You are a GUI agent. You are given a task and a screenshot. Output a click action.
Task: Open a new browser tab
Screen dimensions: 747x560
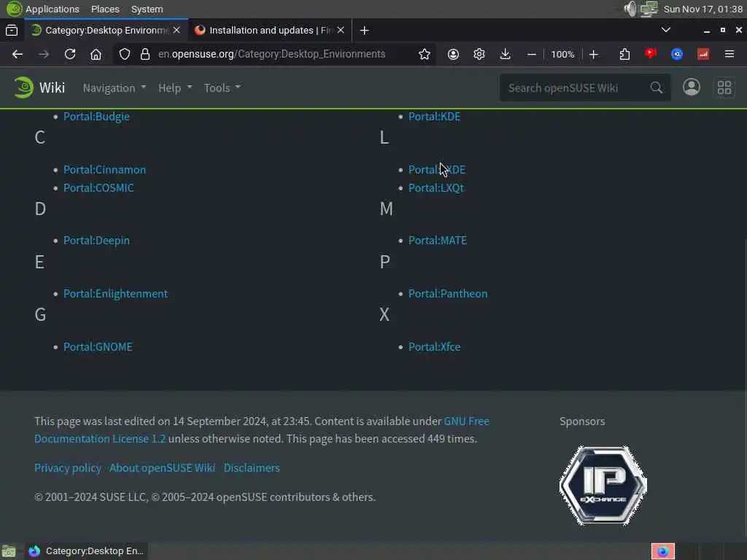(x=365, y=31)
